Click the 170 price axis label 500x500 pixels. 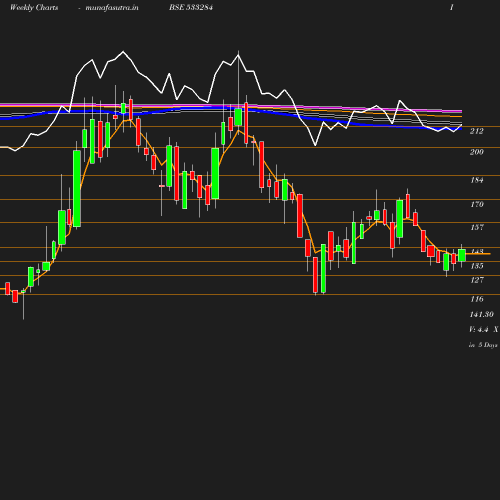pos(477,204)
